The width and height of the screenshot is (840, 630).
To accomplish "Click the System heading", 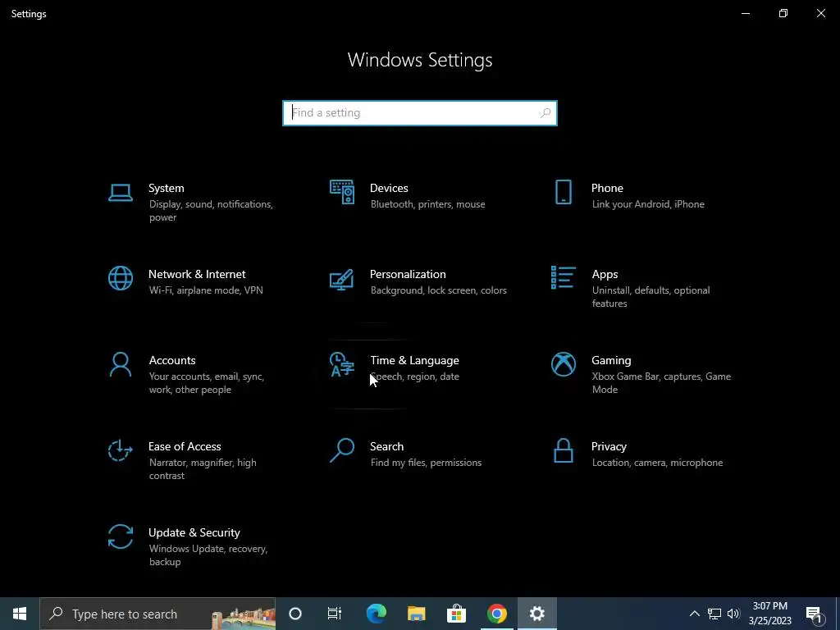I will coord(166,188).
